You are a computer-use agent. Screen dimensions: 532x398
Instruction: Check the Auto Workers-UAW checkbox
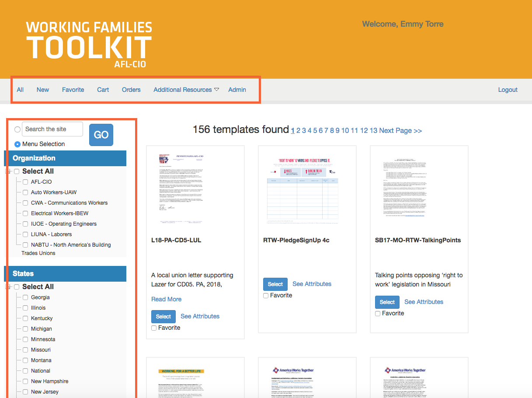25,192
